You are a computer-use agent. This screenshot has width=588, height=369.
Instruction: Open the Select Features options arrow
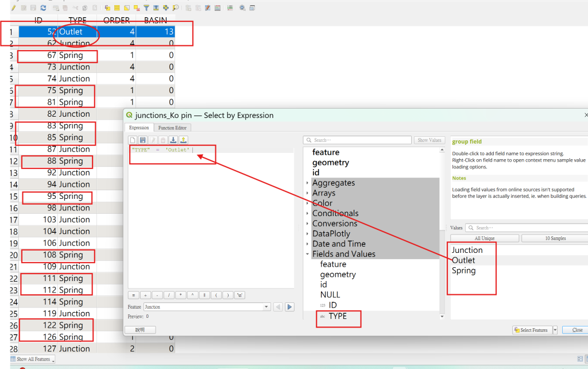click(555, 330)
